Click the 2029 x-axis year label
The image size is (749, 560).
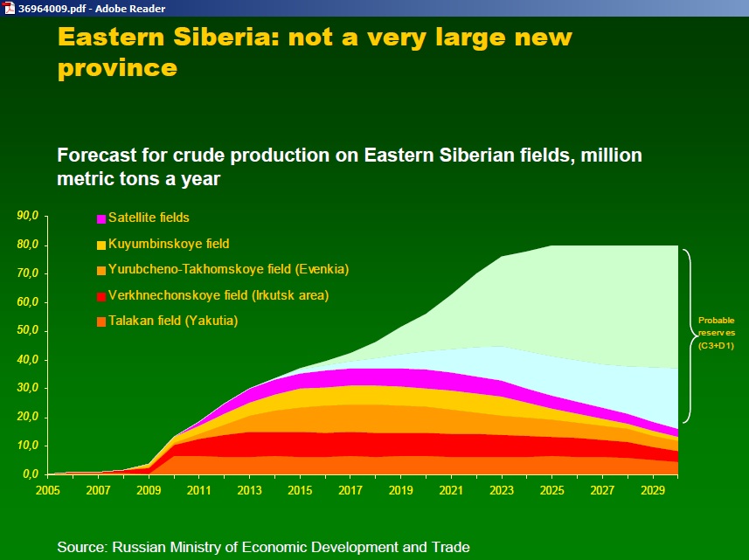tap(653, 490)
